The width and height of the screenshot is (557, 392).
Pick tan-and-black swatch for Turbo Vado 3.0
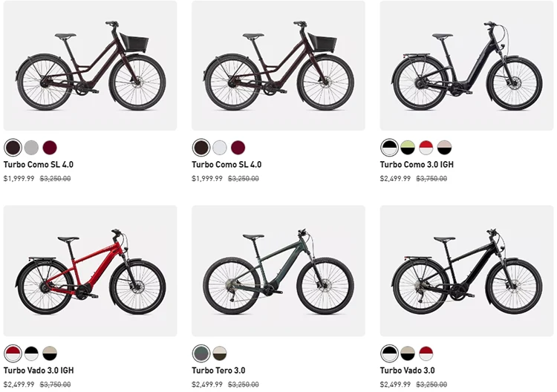(408, 353)
